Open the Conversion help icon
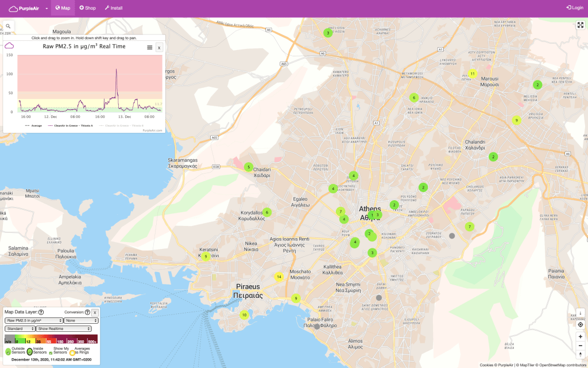Viewport: 588px width, 368px height. 87,312
